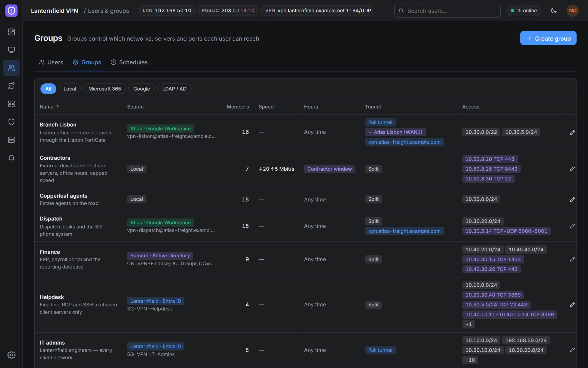Click the Users & groups breadcrumb
The image size is (588, 368).
(x=108, y=11)
